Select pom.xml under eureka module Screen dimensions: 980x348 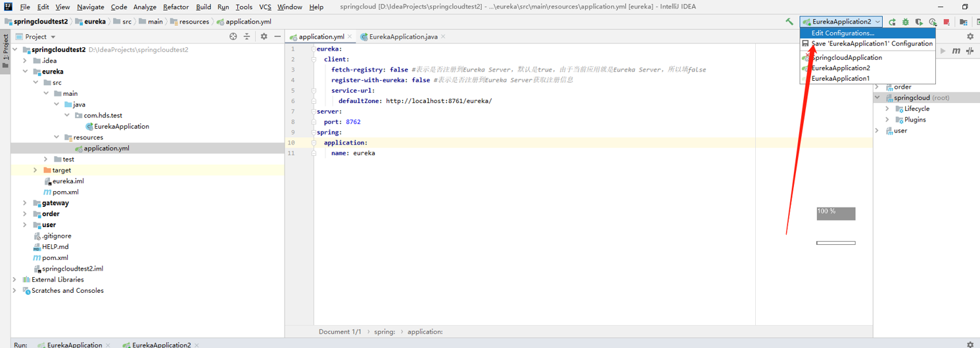click(61, 192)
